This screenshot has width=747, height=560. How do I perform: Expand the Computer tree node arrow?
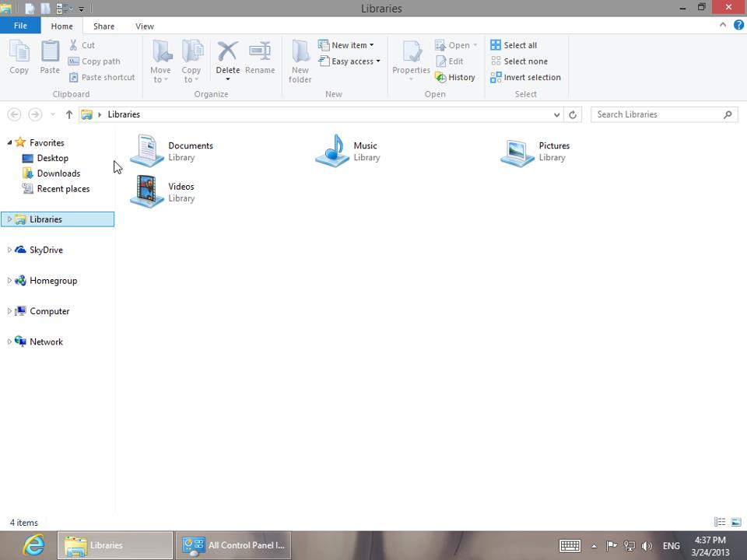9,311
